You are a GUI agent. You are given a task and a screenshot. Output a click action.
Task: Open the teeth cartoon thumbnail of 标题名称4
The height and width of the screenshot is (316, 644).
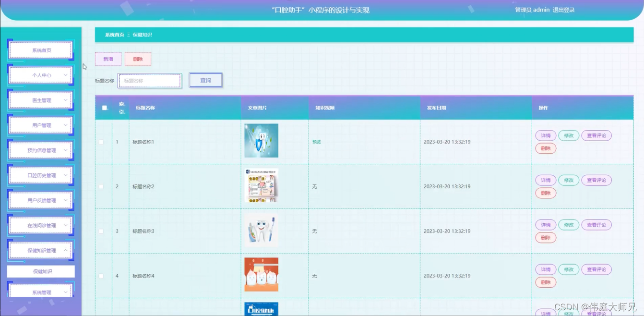click(261, 275)
